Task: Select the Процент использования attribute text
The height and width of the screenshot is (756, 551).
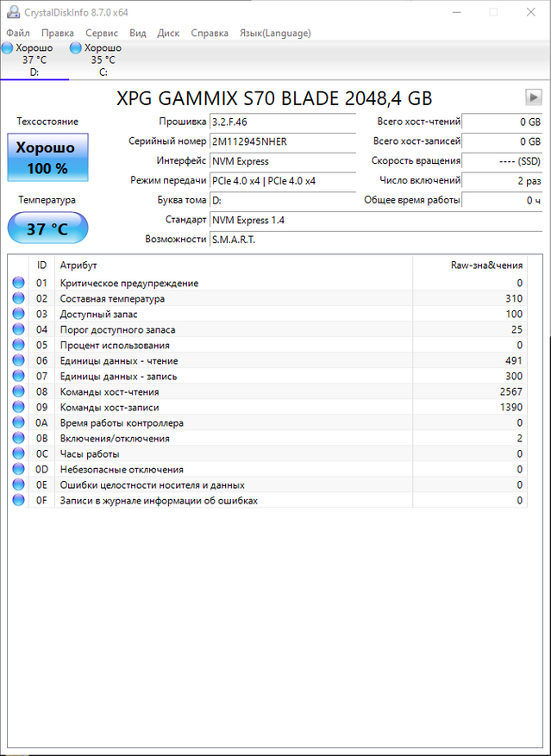Action: [x=115, y=345]
